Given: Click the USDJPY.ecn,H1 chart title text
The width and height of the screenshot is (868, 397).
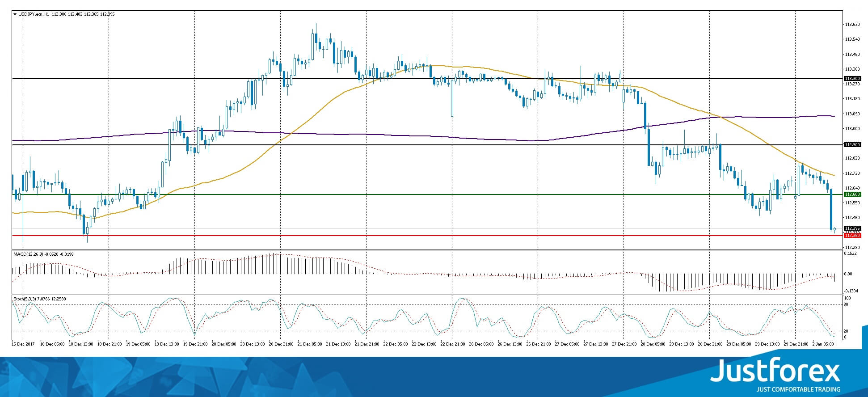Looking at the screenshot, I should point(34,14).
